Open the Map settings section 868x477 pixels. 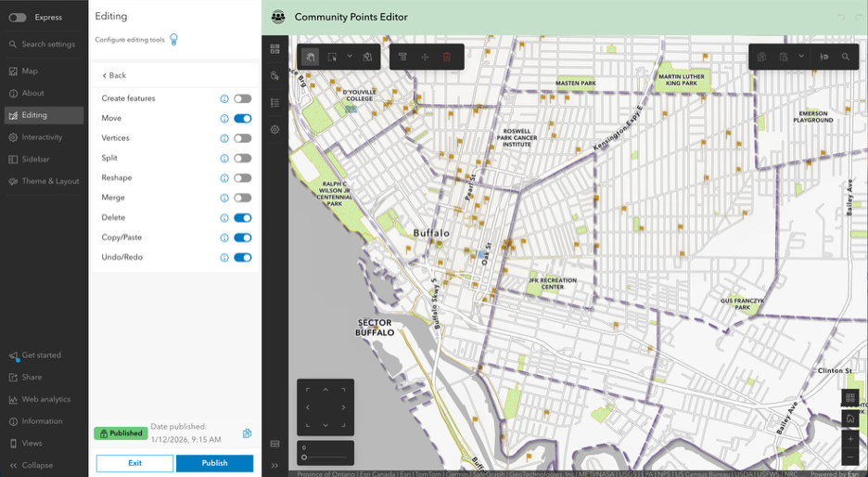(44, 71)
